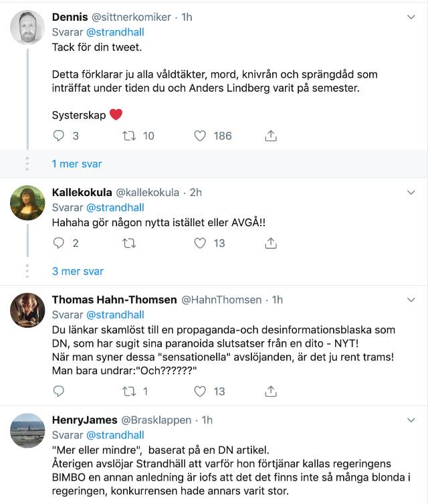Open more options chevron on Dennis's tweet
Screen dimensions: 428x504
coord(412,17)
